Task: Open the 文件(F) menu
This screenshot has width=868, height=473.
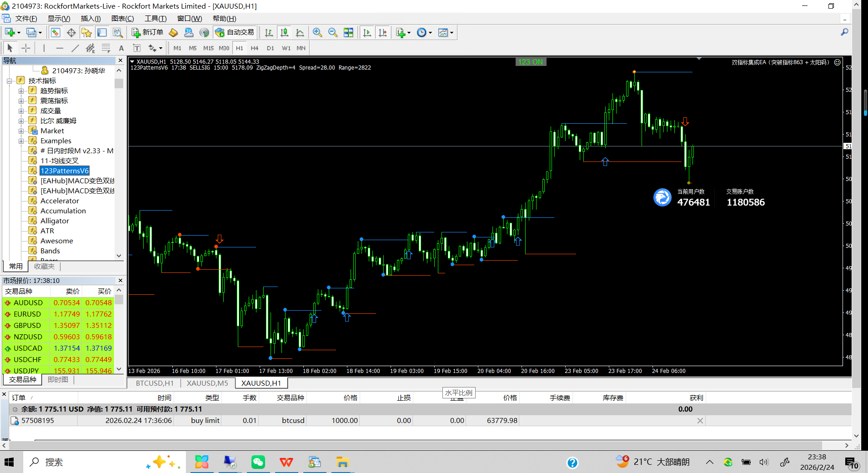Action: coord(26,19)
